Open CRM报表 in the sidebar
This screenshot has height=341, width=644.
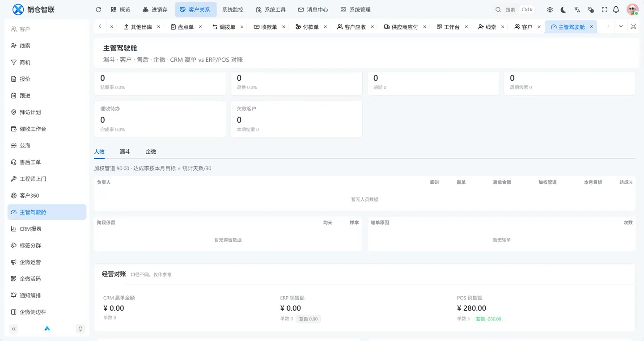click(47, 229)
